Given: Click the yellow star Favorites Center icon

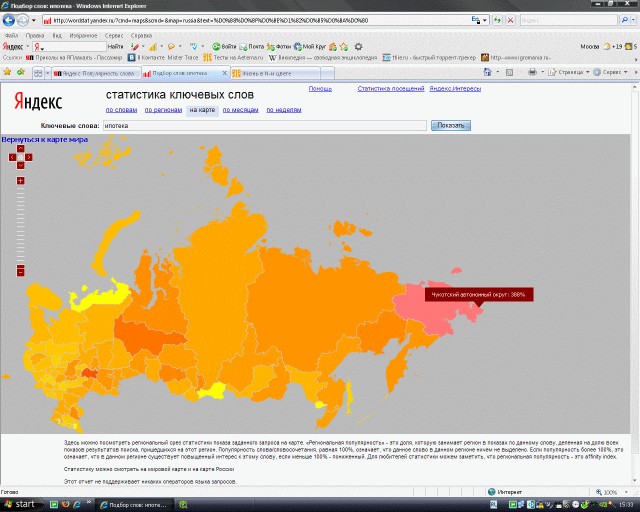Looking at the screenshot, I should [x=7, y=72].
